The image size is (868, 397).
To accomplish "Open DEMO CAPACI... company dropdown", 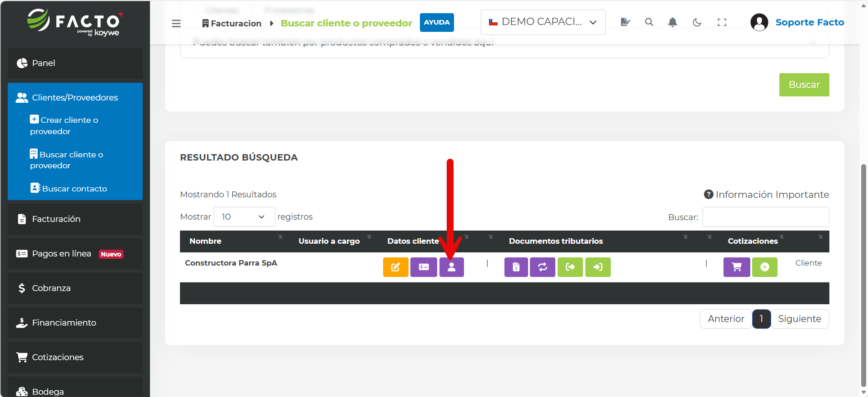I will (543, 22).
